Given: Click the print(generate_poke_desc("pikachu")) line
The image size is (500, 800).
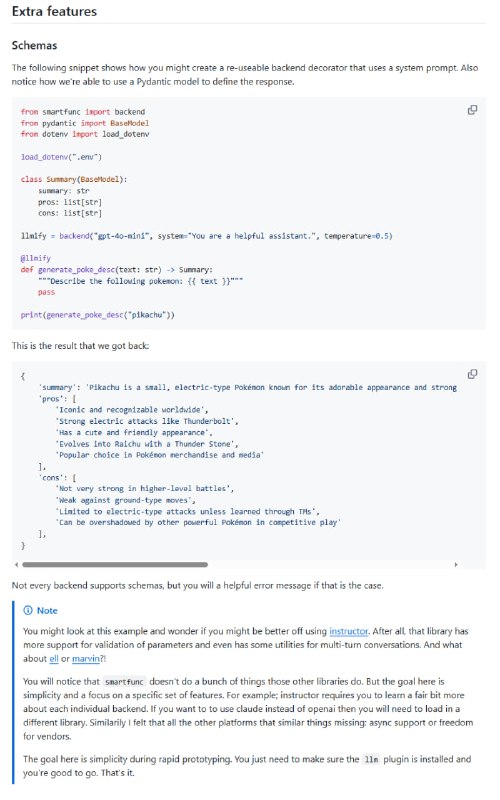Looking at the screenshot, I should click(97, 315).
